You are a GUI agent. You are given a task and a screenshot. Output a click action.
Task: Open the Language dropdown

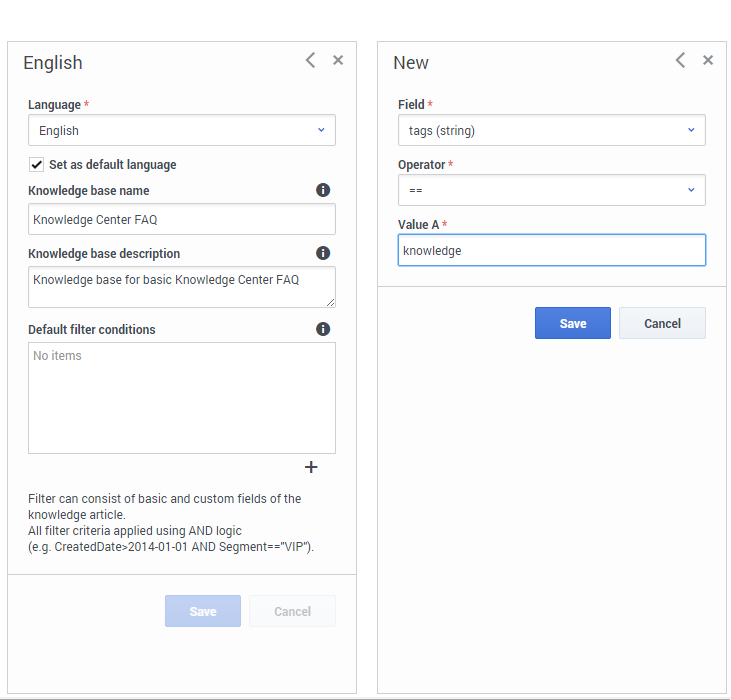(182, 131)
